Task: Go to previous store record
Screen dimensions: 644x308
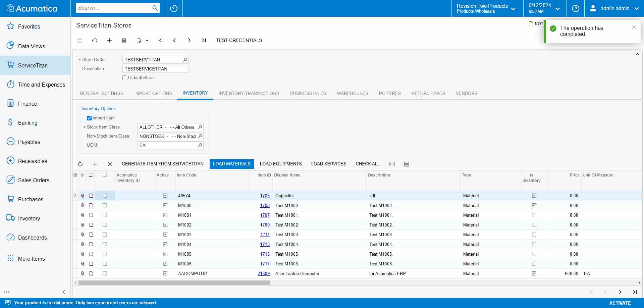Action: click(174, 40)
